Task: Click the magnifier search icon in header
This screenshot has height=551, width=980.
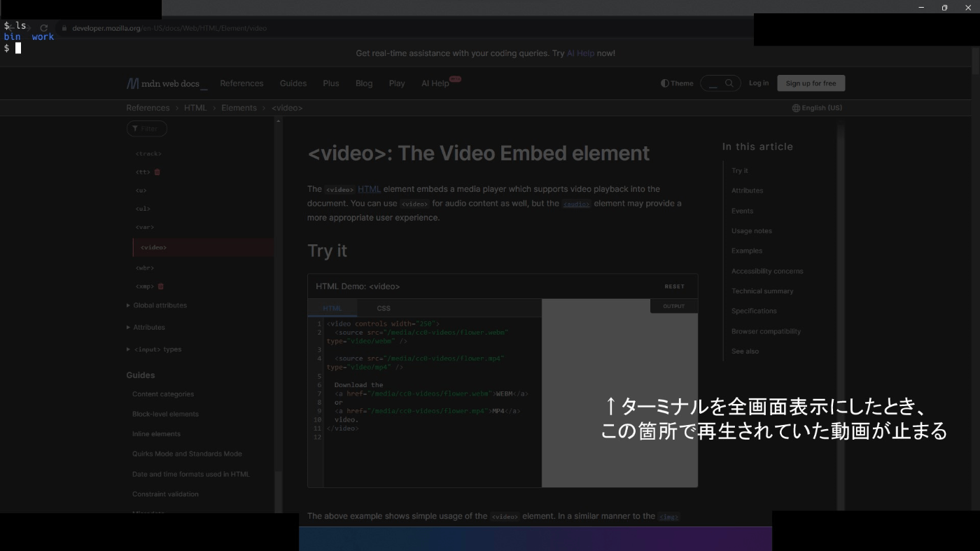Action: coord(729,83)
